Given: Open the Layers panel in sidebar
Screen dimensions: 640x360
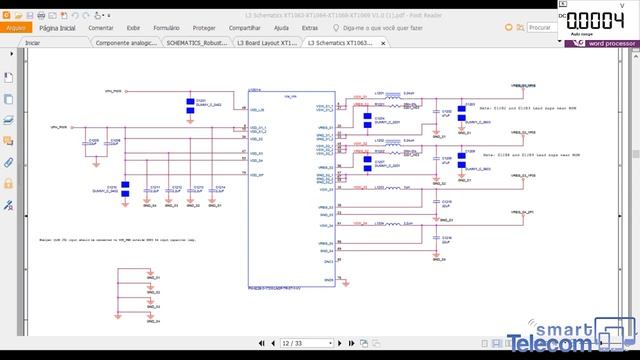Looking at the screenshot, I should (8, 120).
